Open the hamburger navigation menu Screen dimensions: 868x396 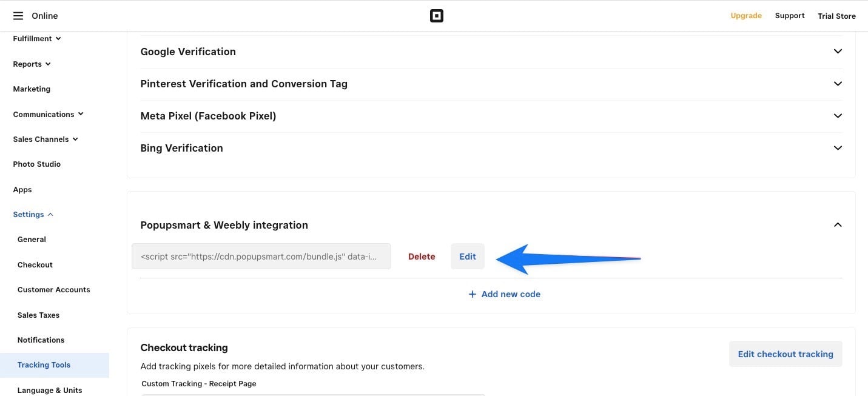point(18,16)
